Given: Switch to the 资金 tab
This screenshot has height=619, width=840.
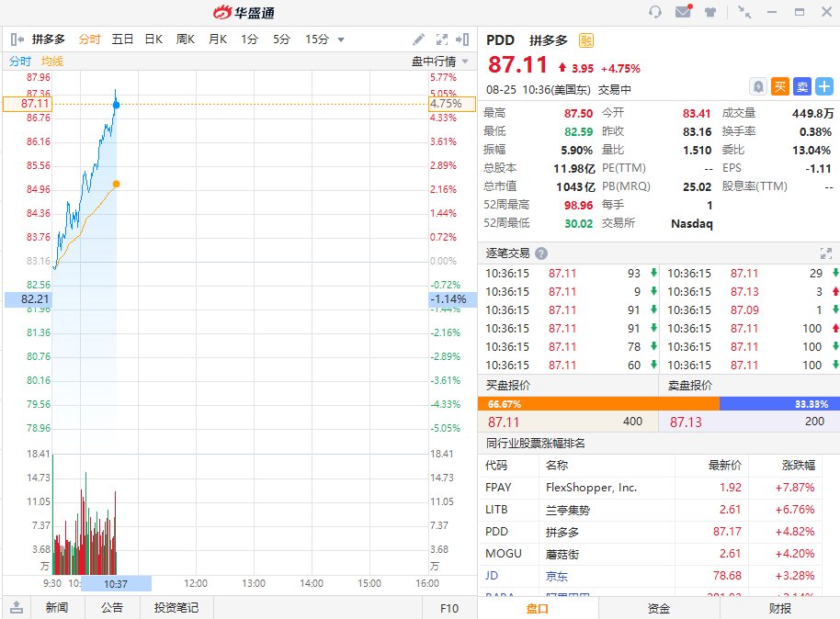Looking at the screenshot, I should point(659,608).
